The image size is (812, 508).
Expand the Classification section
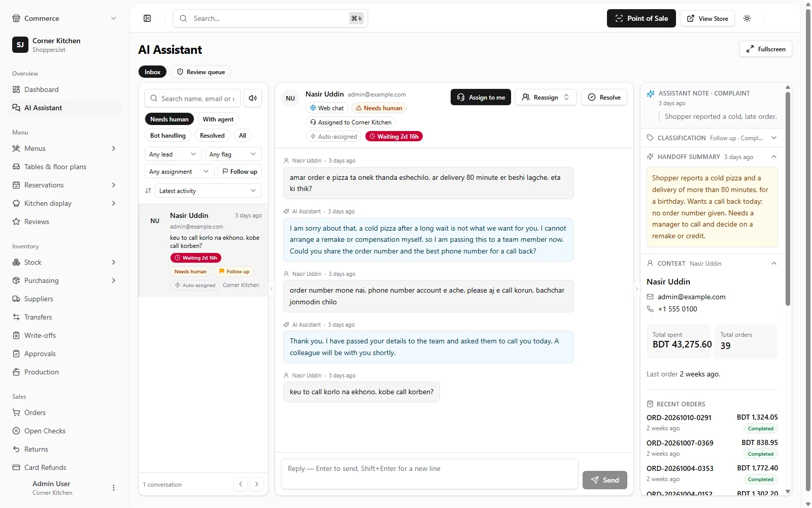[x=712, y=138]
